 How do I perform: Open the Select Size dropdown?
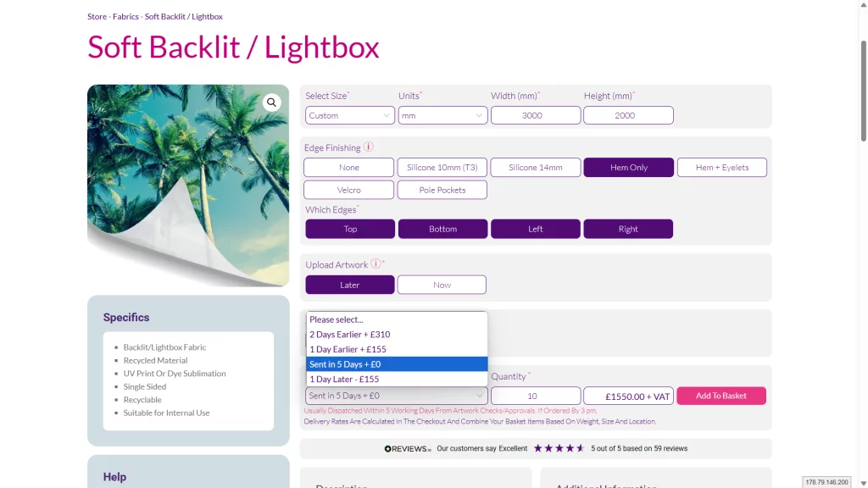click(x=350, y=115)
